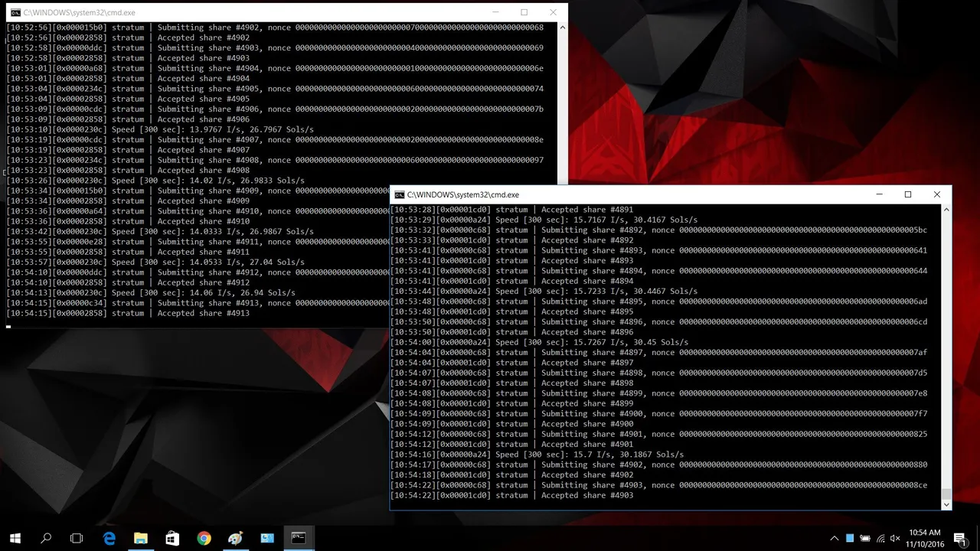Launch Microsoft Edge from the taskbar
980x551 pixels.
coord(109,538)
